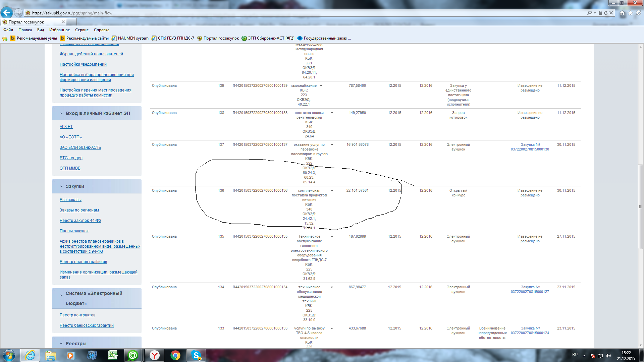Open Skype icon on the taskbar
Image resolution: width=644 pixels, height=362 pixels.
tap(196, 355)
